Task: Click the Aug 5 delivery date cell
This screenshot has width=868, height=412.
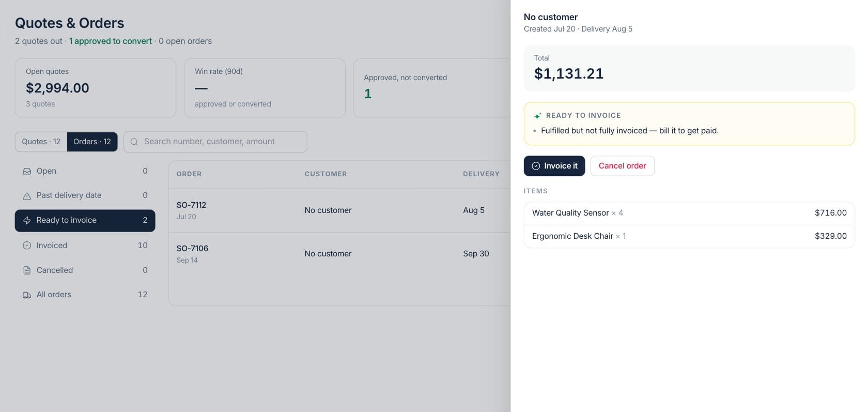Action: pyautogui.click(x=474, y=210)
